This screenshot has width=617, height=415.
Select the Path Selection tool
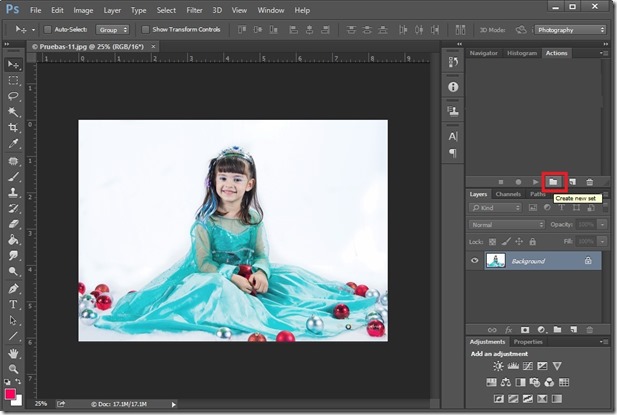[13, 320]
